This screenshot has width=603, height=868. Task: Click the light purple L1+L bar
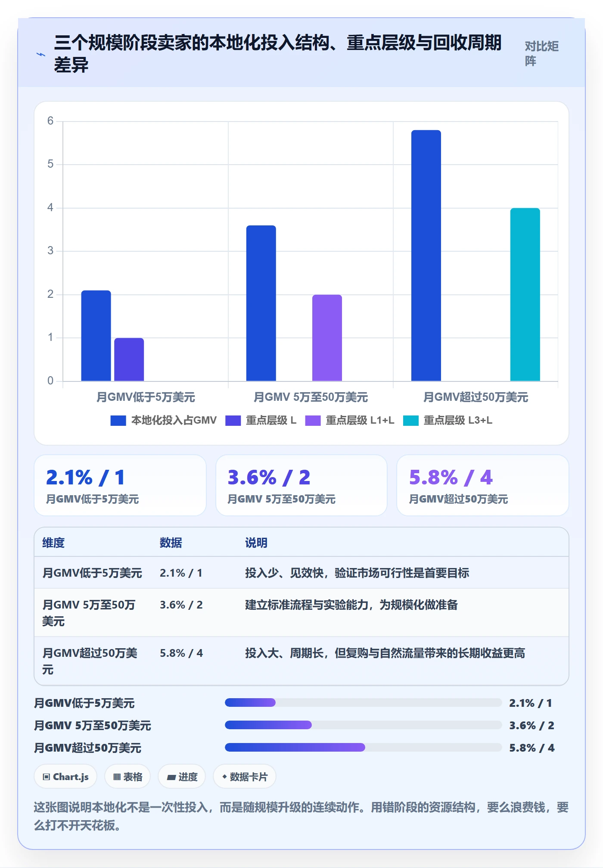(x=327, y=338)
